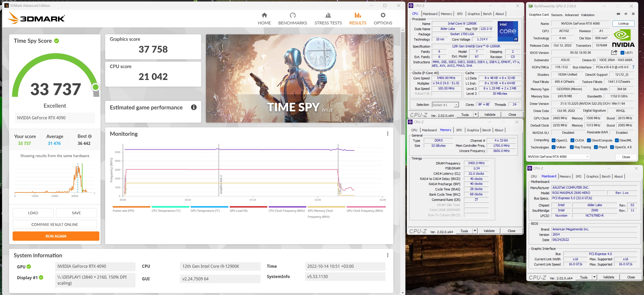
Task: Click the TechPowerUp GPU-Z title bar icon
Action: tap(530, 6)
